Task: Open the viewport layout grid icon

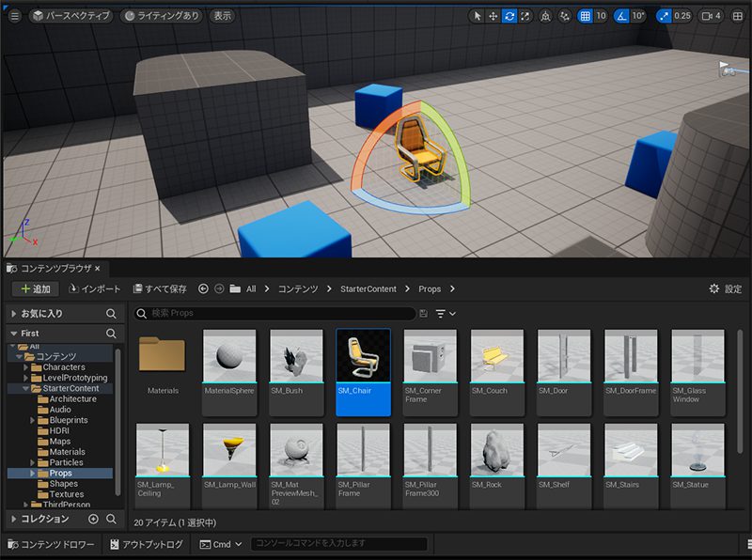Action: 740,16
